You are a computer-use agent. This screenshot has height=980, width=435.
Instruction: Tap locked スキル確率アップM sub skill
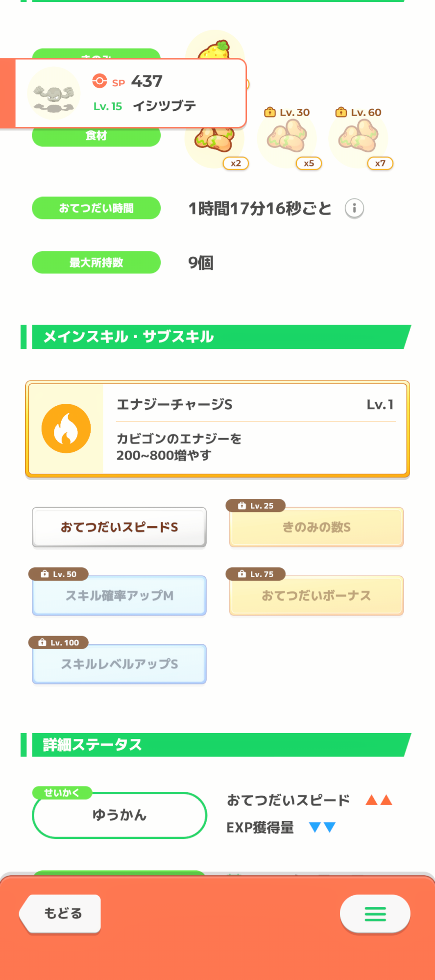pyautogui.click(x=119, y=596)
